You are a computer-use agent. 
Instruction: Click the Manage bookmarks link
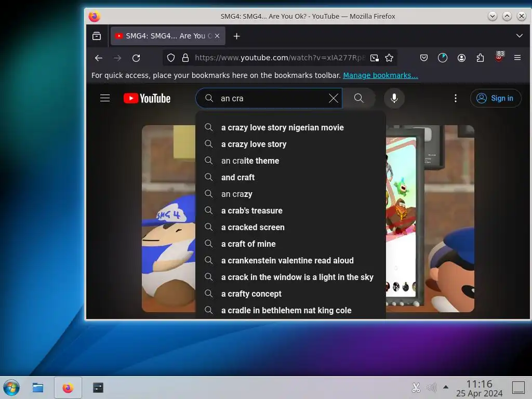[x=380, y=75]
